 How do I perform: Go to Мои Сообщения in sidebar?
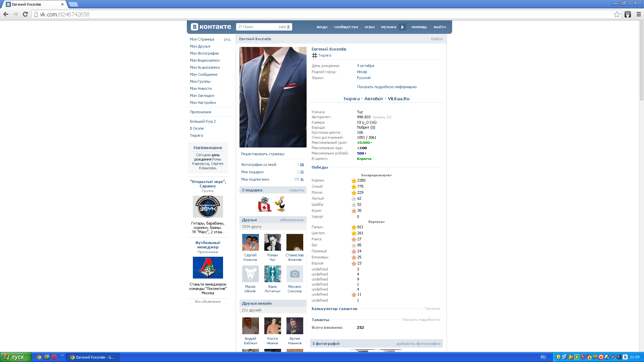pyautogui.click(x=203, y=74)
